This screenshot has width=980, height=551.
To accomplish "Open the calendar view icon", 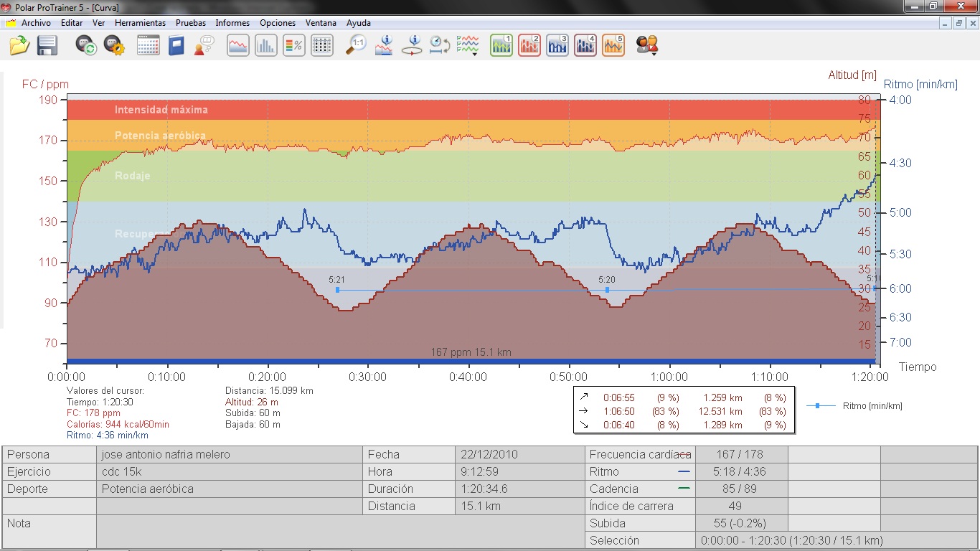I will [x=148, y=45].
